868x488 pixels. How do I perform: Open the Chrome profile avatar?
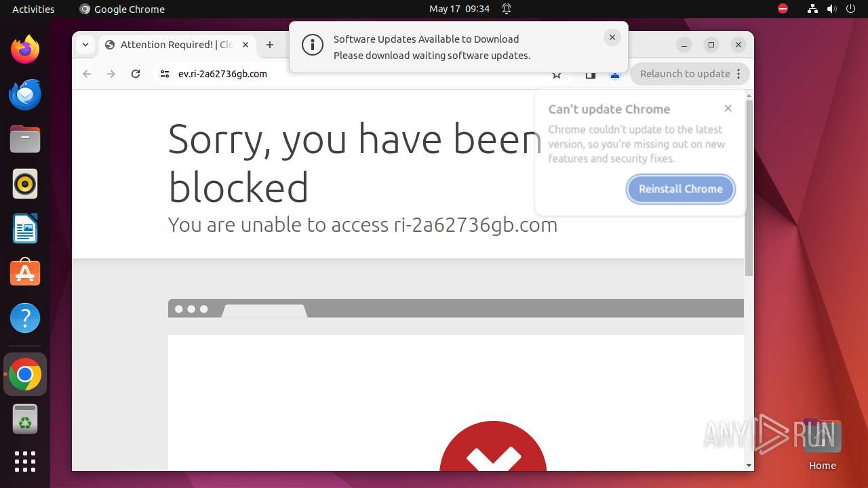[615, 75]
